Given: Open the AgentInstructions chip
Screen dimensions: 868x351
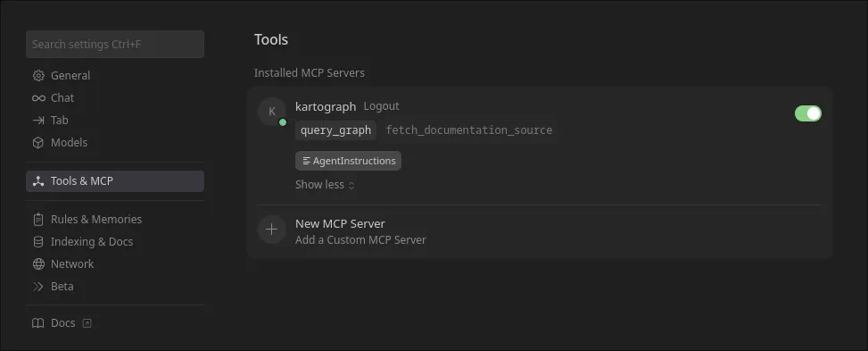Looking at the screenshot, I should [348, 161].
